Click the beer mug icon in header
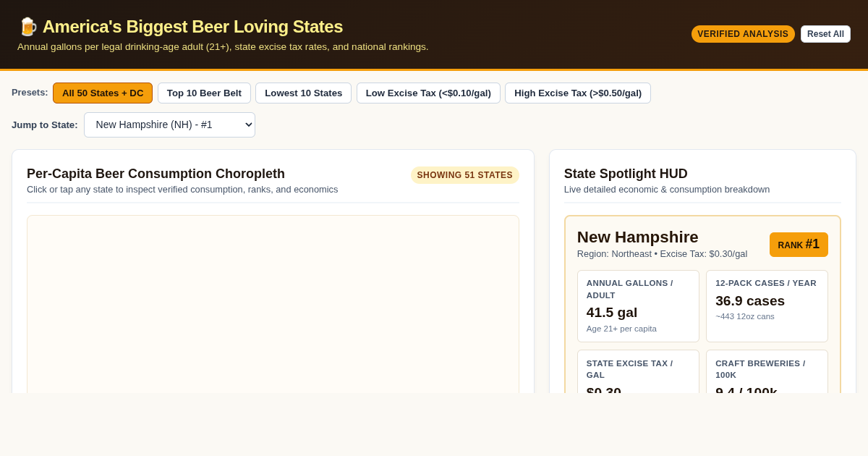868x456 pixels. (27, 27)
